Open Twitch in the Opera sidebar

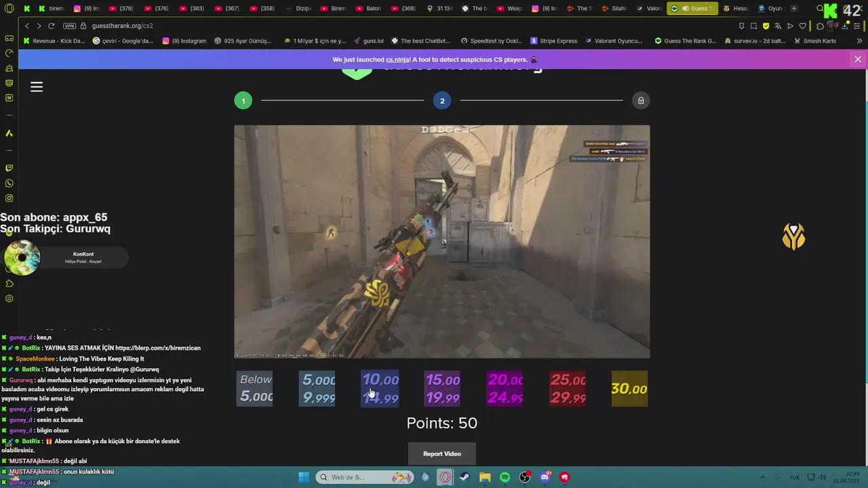click(9, 168)
